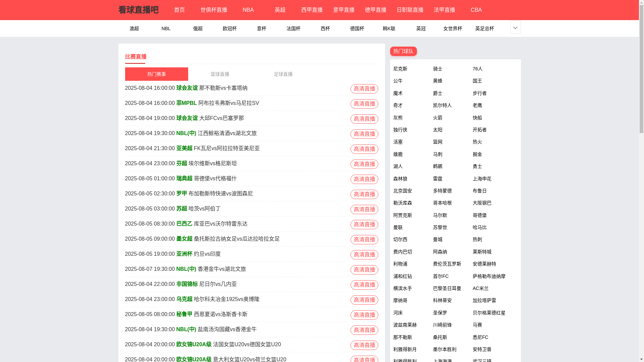Image resolution: width=644 pixels, height=362 pixels.
Task: Select the CBA navigation item
Action: click(476, 10)
